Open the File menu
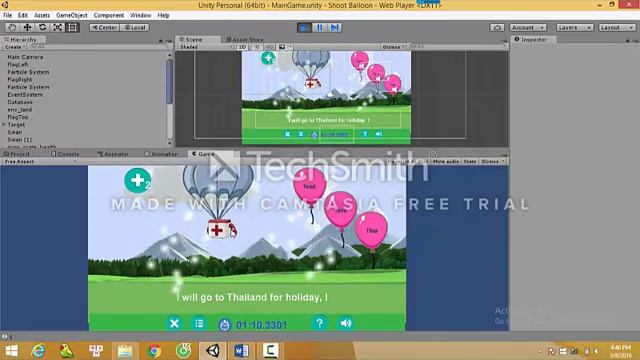The width and height of the screenshot is (640, 360). tap(7, 15)
